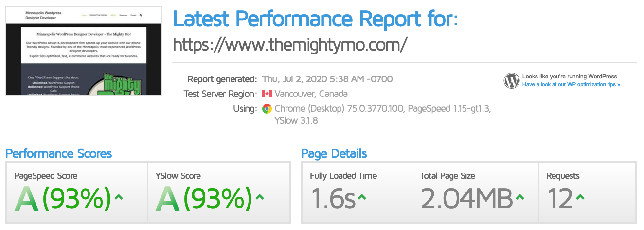Click the green arrow beside YSlow Score
Viewport: 644px width, 230px height.
[260, 197]
